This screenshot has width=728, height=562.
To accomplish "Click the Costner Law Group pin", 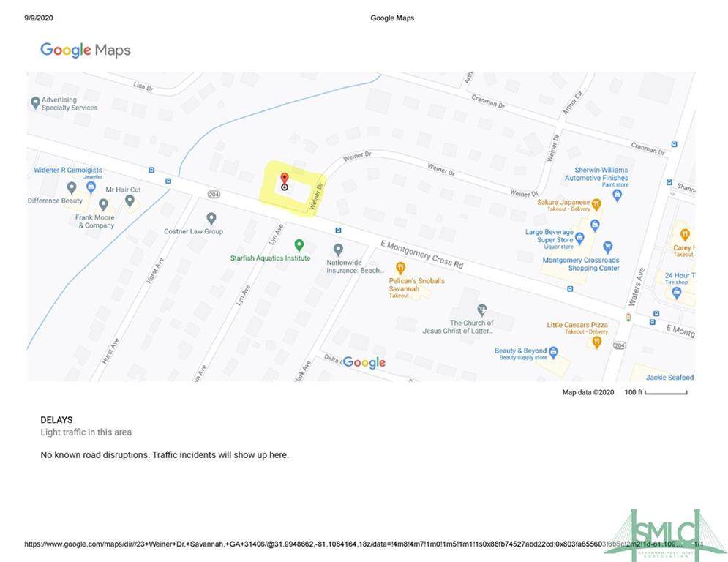I will (x=211, y=218).
